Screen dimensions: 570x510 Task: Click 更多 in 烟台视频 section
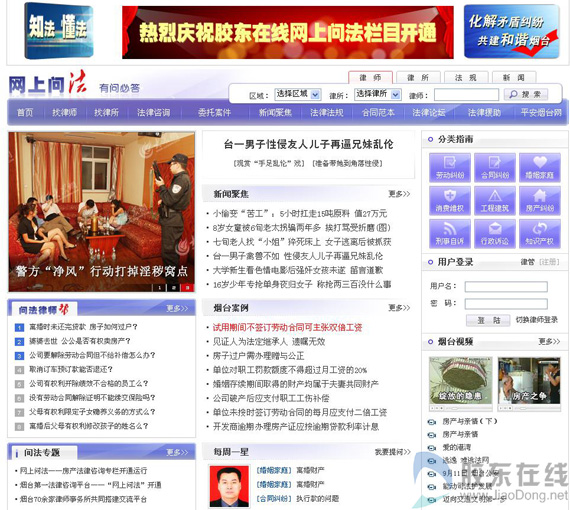549,341
